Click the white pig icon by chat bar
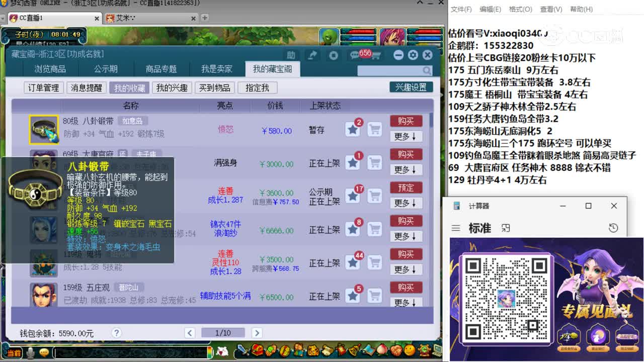Image resolution: width=644 pixels, height=362 pixels. 222,352
